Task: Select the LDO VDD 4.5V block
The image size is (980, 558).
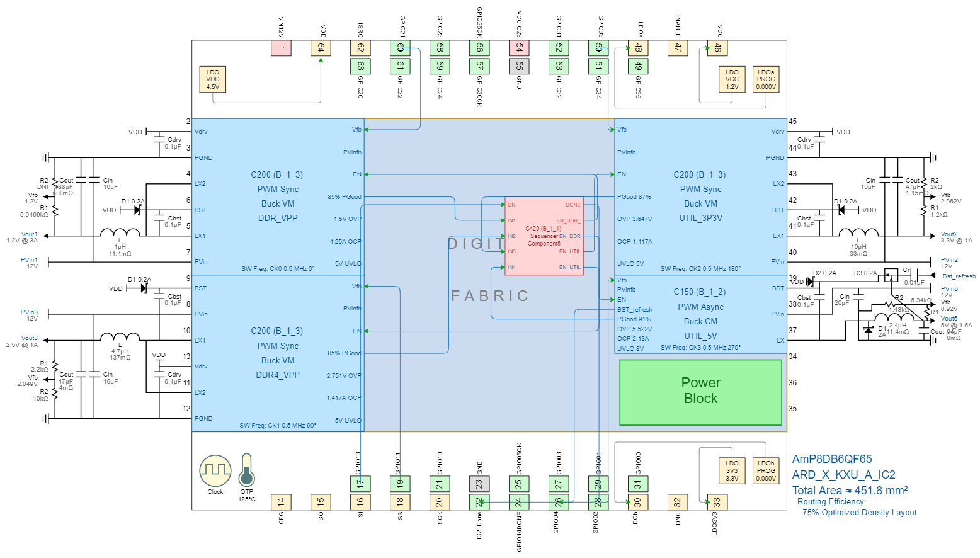Action: tap(213, 79)
